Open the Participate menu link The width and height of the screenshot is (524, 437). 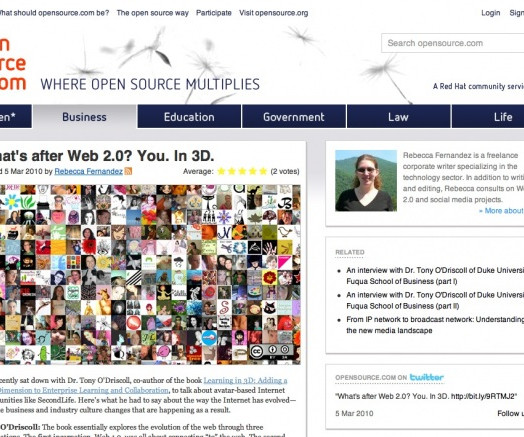tap(214, 13)
